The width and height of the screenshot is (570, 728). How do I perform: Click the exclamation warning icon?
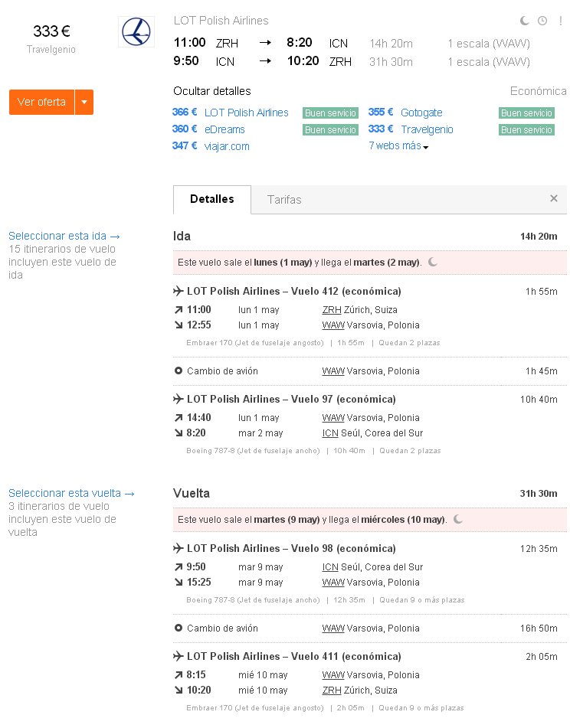coord(561,21)
